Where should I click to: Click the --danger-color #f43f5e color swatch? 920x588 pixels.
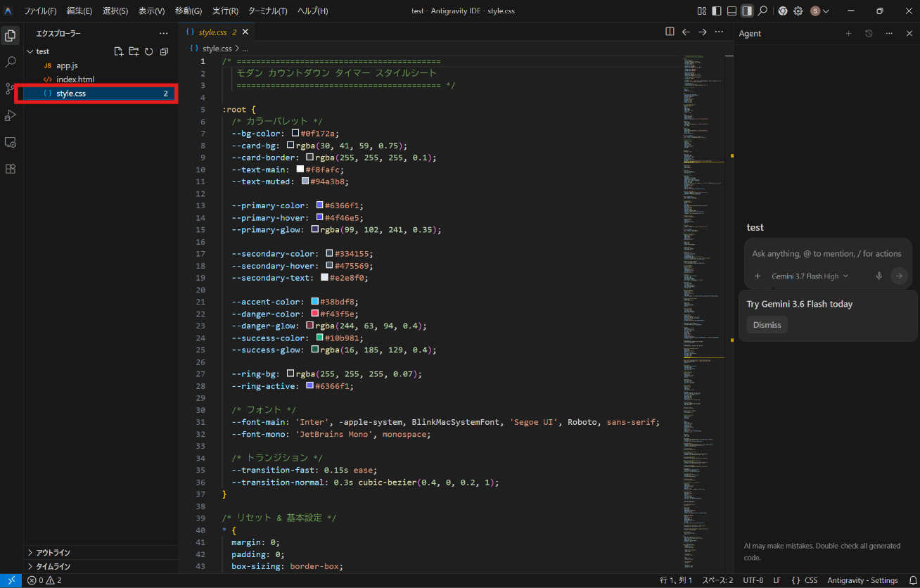(x=314, y=314)
